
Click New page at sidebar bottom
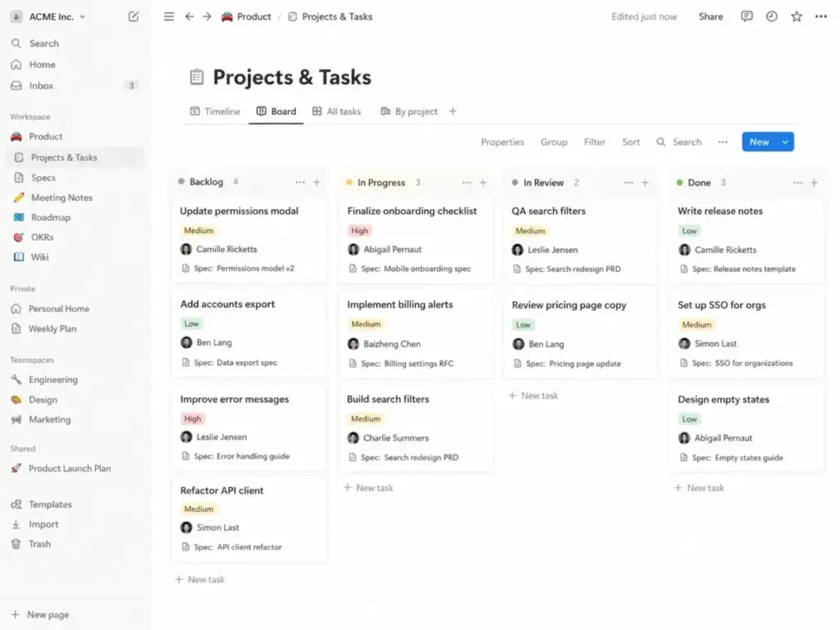40,614
